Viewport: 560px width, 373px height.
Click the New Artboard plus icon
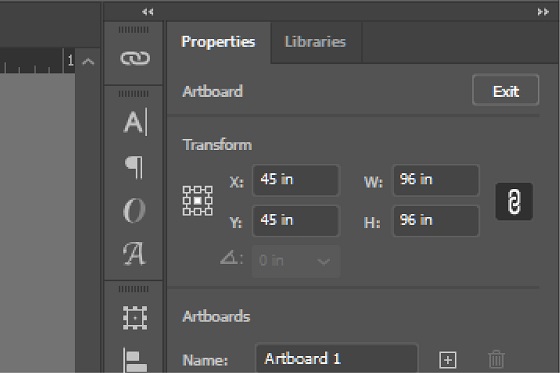[448, 360]
